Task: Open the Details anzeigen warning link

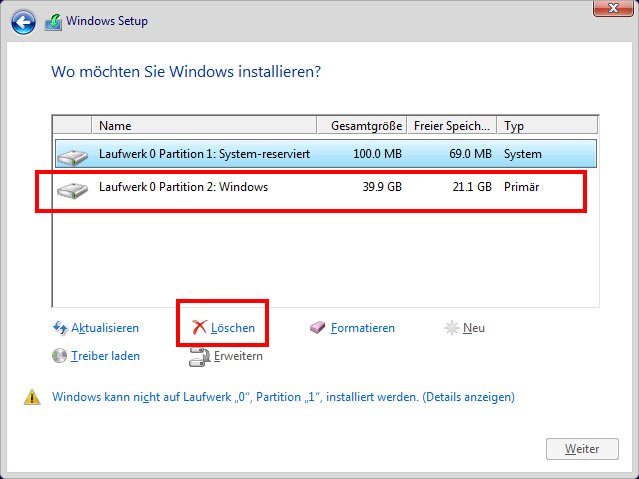Action: (x=468, y=397)
